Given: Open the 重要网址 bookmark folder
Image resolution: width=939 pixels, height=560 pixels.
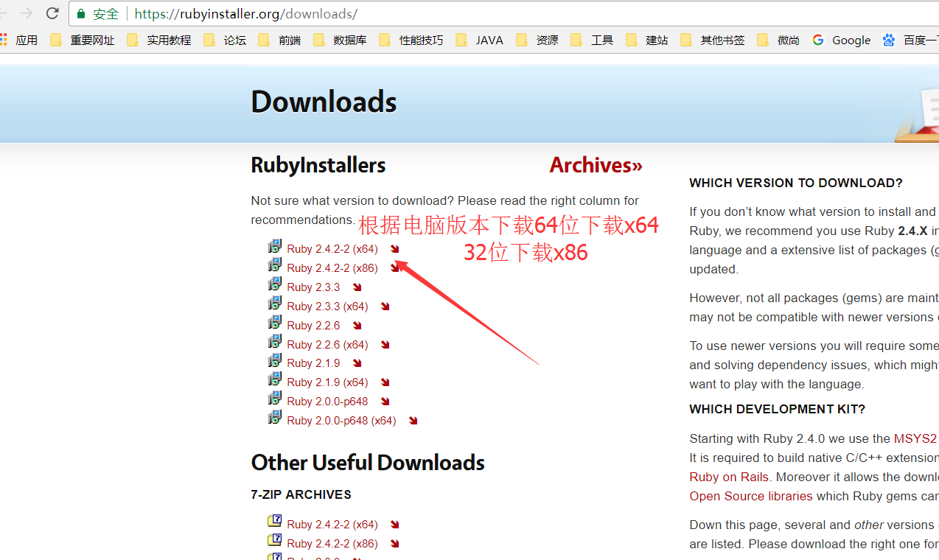Looking at the screenshot, I should click(x=83, y=40).
